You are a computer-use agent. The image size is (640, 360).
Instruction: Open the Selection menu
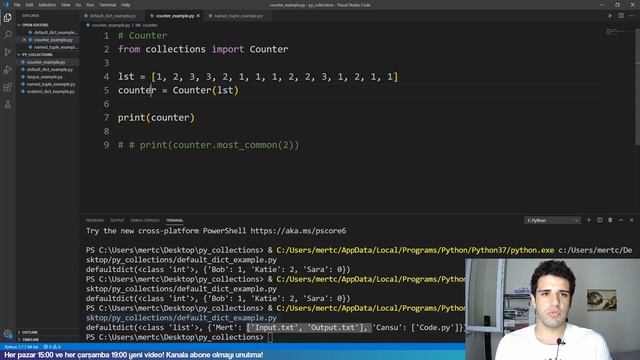point(47,5)
